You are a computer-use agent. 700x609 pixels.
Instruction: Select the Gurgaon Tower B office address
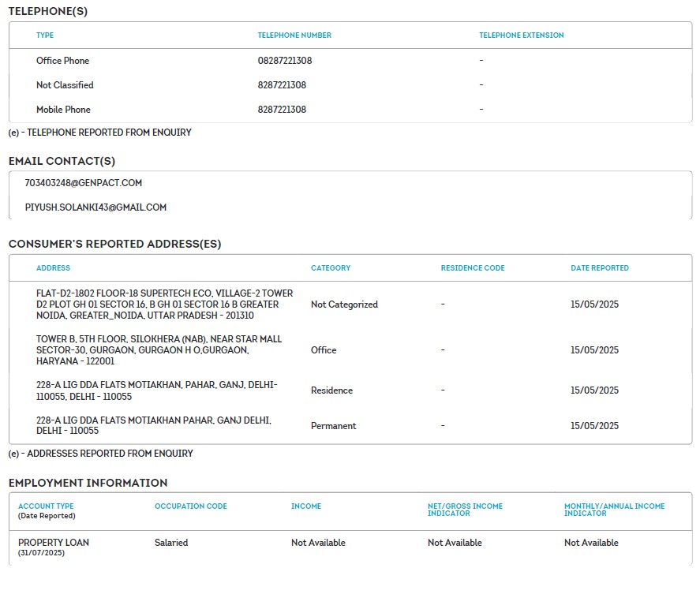pyautogui.click(x=159, y=350)
